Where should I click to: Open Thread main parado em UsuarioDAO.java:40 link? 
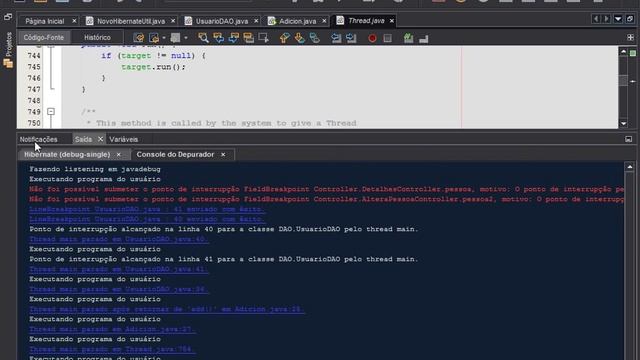[x=118, y=239]
